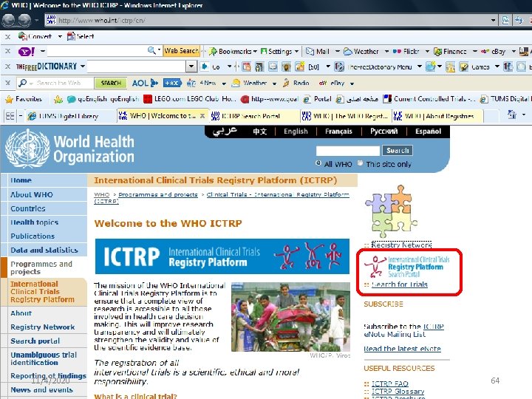This screenshot has width=532, height=399.
Task: Click the ICTRP banner image
Action: click(222, 256)
